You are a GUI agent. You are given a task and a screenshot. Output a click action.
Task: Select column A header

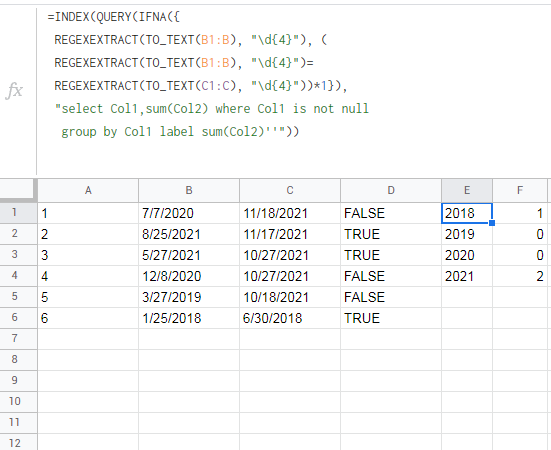[88, 190]
